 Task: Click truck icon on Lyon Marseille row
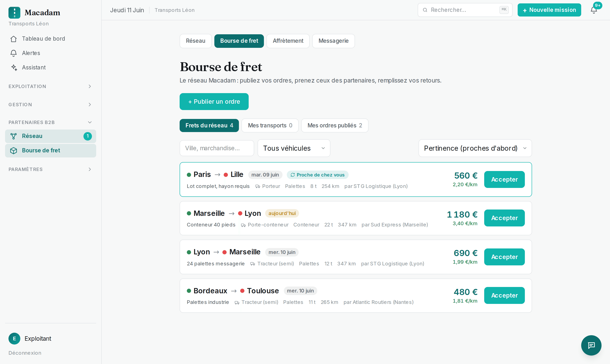(253, 264)
